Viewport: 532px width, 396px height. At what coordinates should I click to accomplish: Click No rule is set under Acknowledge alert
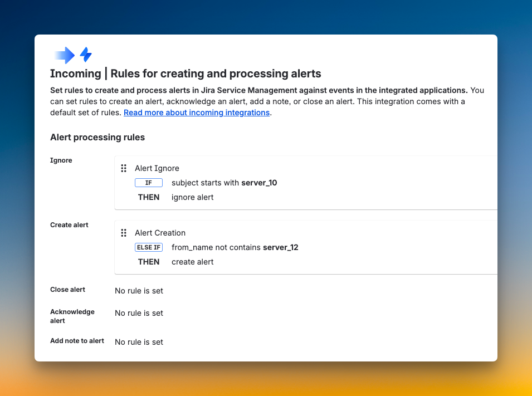(139, 312)
